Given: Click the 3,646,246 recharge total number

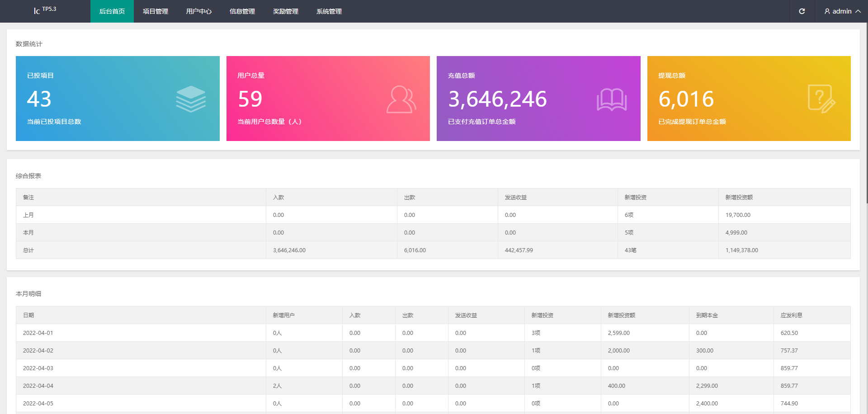Looking at the screenshot, I should pos(497,99).
